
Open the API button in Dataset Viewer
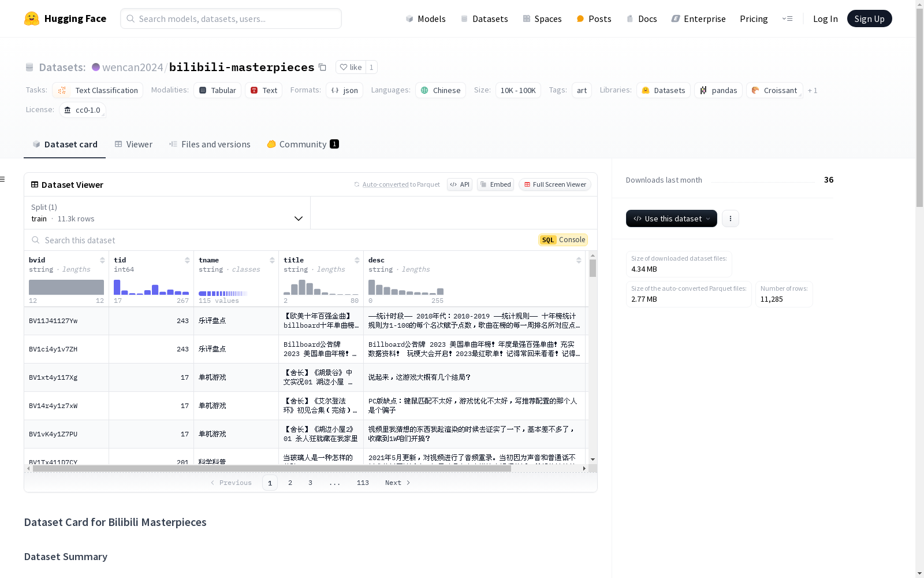click(x=460, y=184)
